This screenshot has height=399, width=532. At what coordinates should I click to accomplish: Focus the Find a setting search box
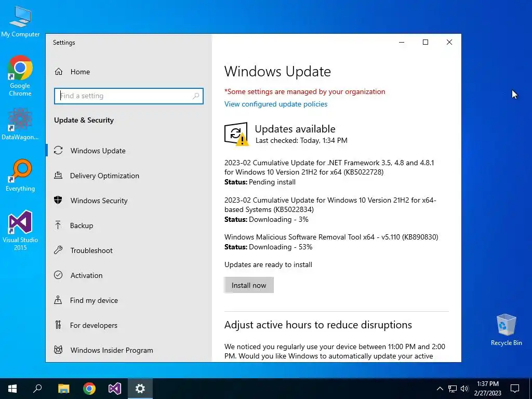129,96
